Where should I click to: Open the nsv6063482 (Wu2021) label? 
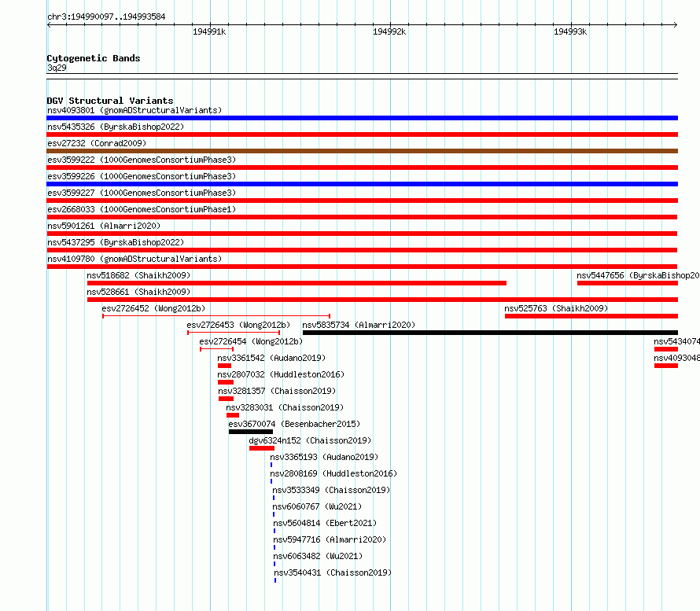[318, 556]
